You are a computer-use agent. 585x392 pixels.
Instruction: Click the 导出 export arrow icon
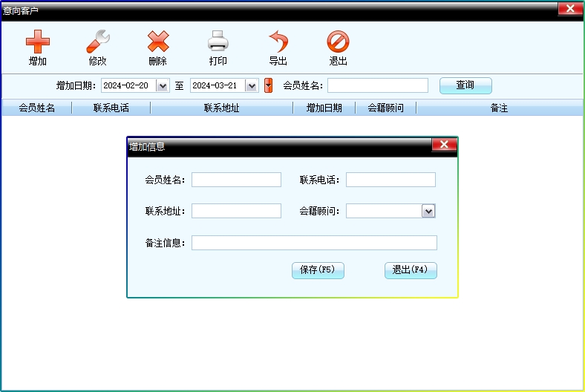(278, 42)
